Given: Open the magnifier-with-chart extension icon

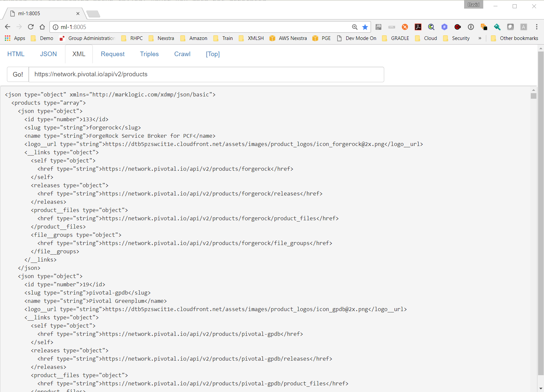Looking at the screenshot, I should click(431, 27).
